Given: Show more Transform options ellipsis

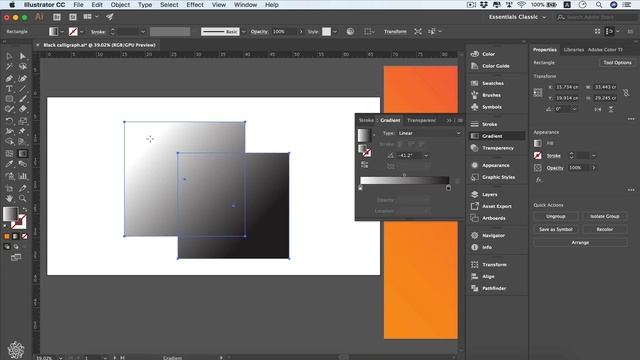Looking at the screenshot, I should (x=631, y=119).
